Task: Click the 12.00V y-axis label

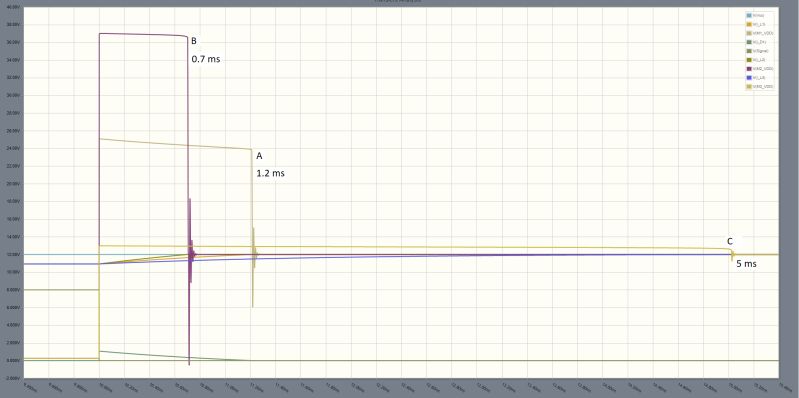Action: [12, 254]
